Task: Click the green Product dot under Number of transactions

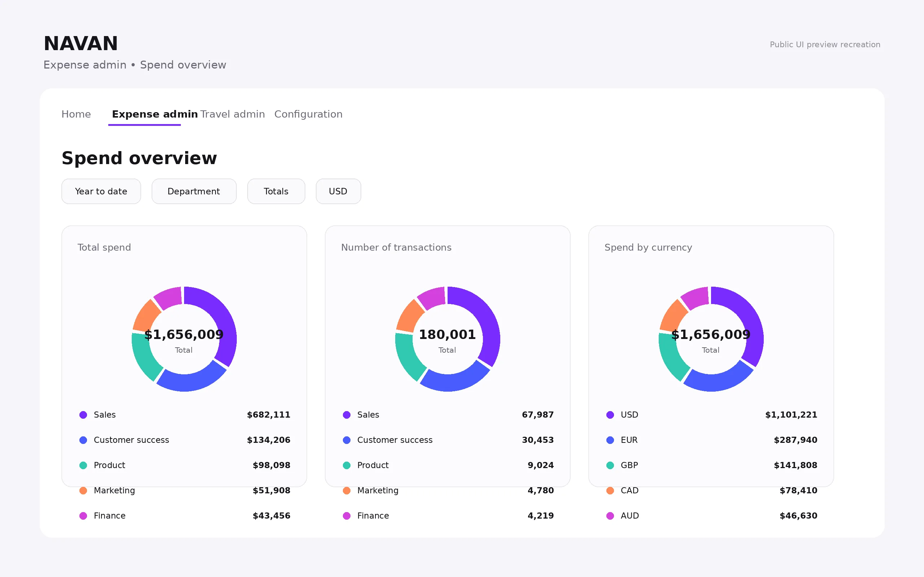Action: coord(347,465)
